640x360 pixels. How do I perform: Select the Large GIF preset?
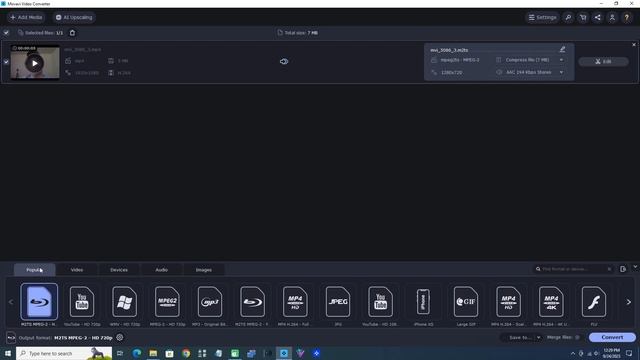466,302
